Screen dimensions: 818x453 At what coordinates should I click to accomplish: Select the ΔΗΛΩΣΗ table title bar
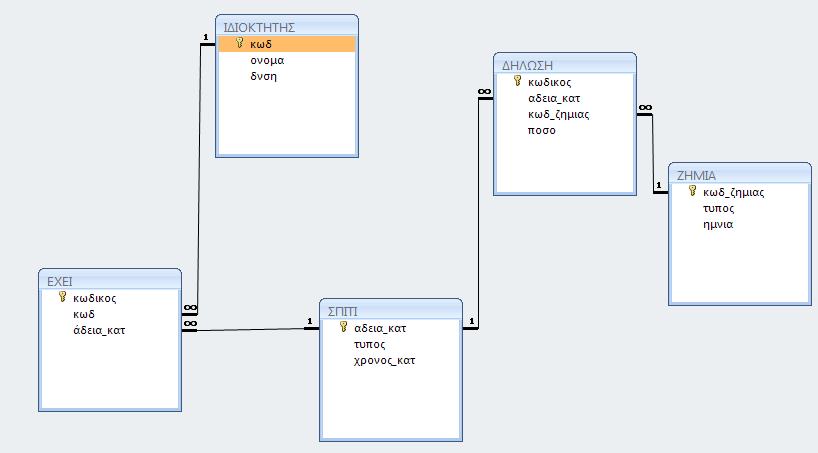tap(565, 65)
